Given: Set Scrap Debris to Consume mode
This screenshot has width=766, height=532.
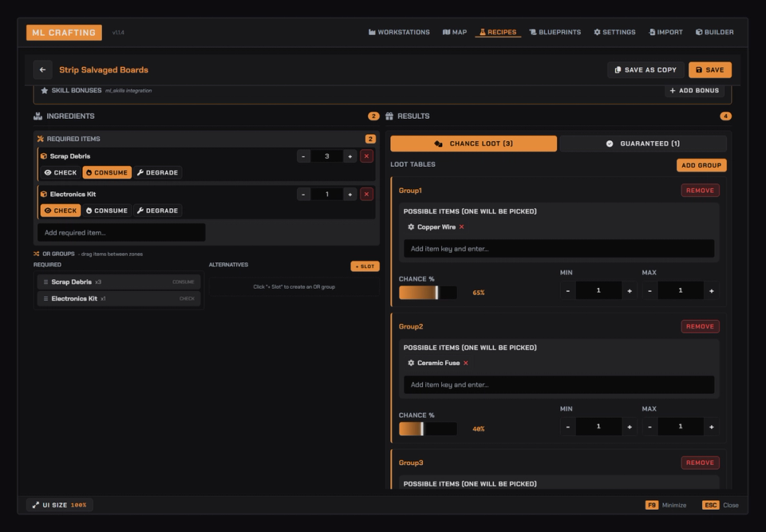Looking at the screenshot, I should 107,172.
